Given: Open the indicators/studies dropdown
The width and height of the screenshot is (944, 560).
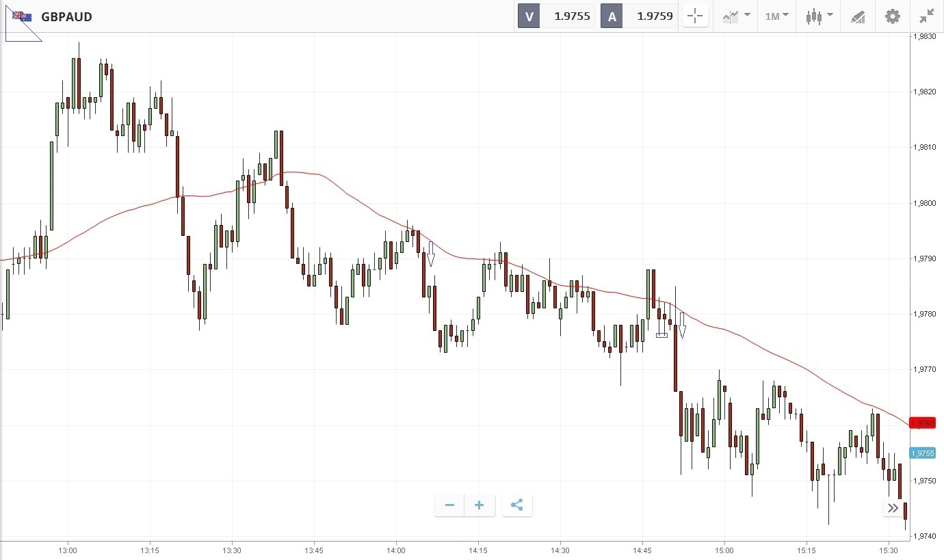Looking at the screenshot, I should pyautogui.click(x=736, y=16).
